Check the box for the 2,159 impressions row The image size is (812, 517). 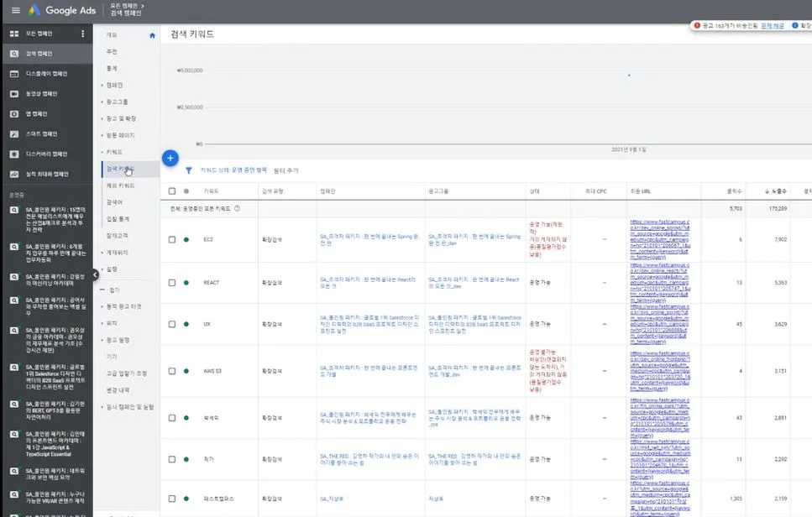pos(172,499)
